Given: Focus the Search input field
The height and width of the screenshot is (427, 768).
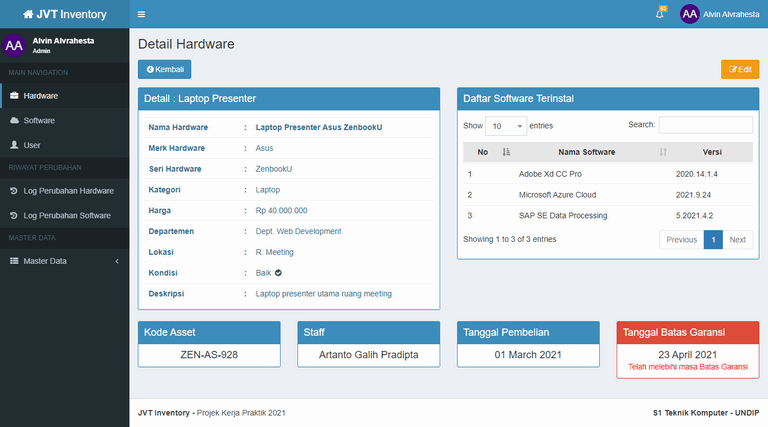Looking at the screenshot, I should [x=705, y=125].
